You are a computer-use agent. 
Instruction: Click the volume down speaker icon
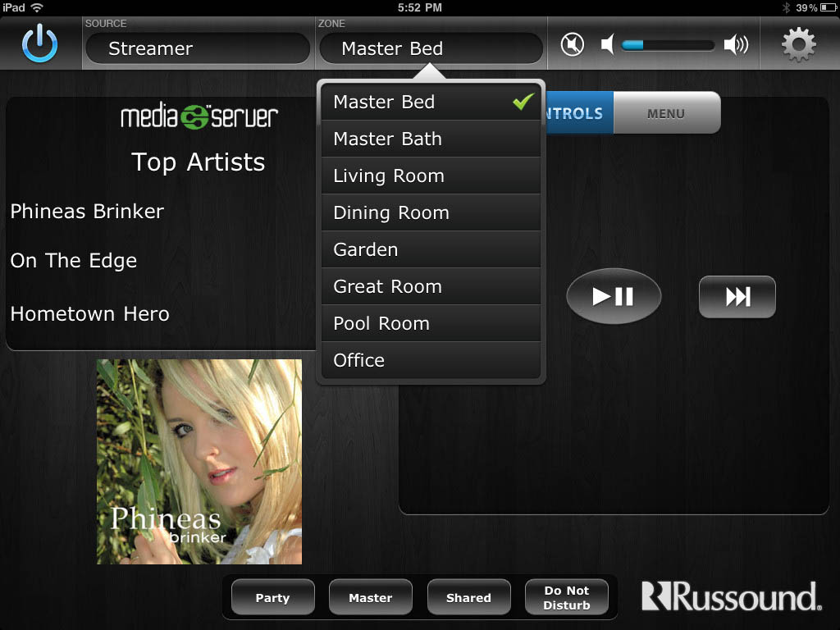608,44
